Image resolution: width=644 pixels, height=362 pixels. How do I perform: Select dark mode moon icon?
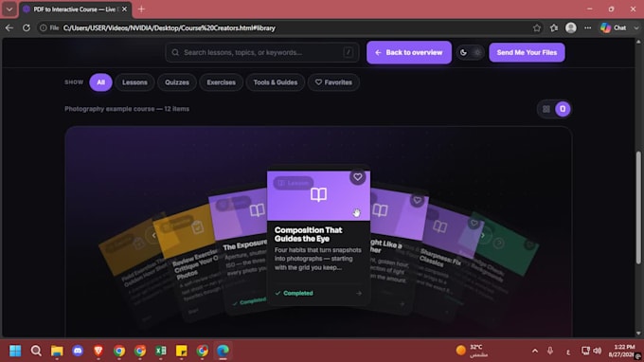click(x=463, y=53)
